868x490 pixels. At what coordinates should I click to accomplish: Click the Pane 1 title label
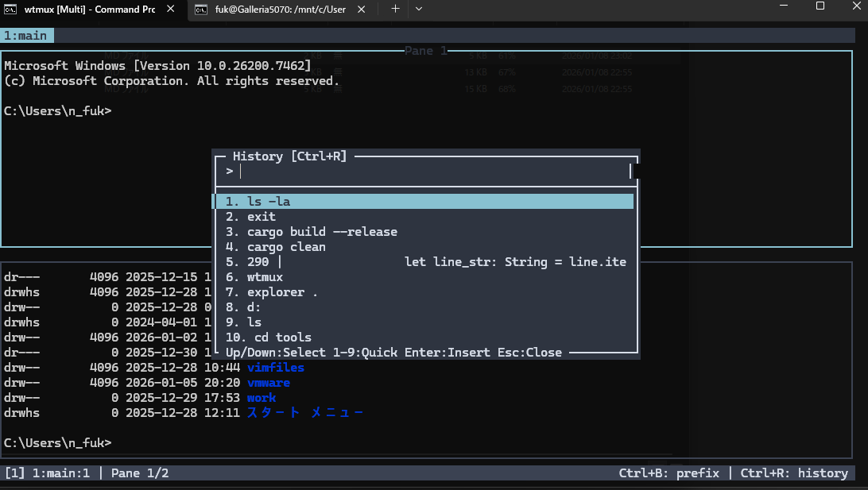click(x=426, y=51)
